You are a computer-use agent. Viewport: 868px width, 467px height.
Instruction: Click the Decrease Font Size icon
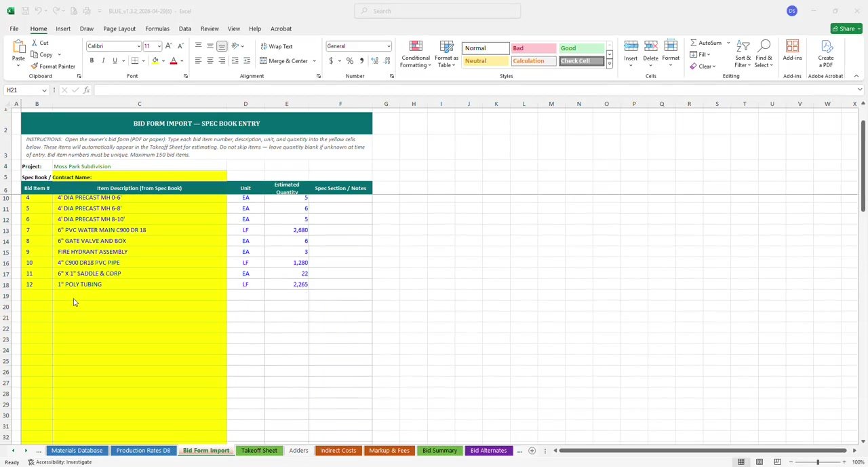coord(180,45)
